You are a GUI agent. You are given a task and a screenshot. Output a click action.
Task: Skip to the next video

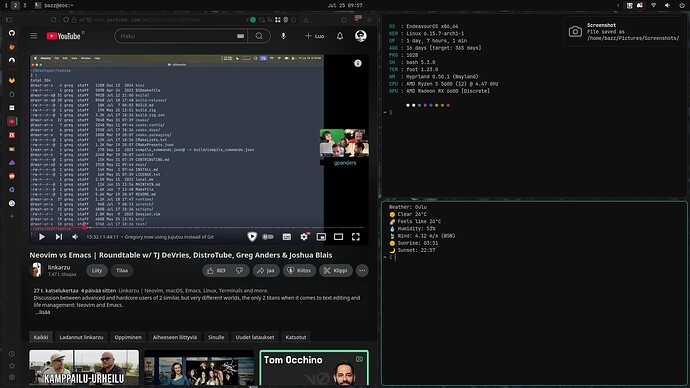[59, 237]
